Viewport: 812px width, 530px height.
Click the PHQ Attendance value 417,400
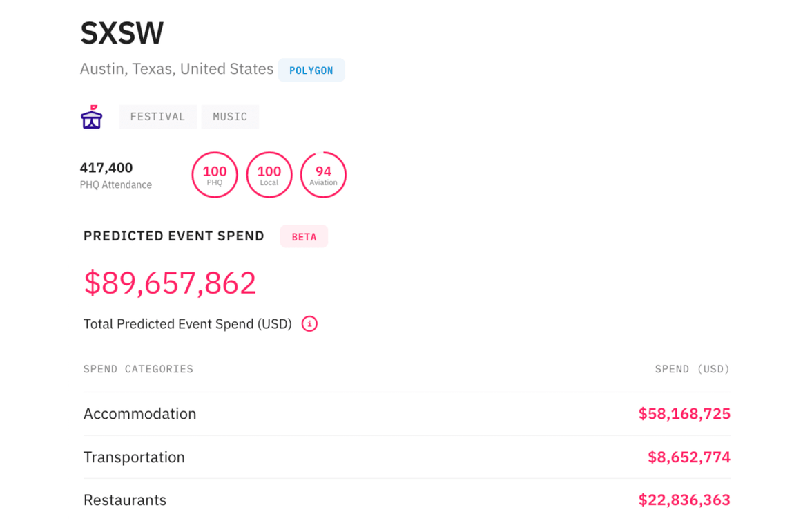coord(107,167)
